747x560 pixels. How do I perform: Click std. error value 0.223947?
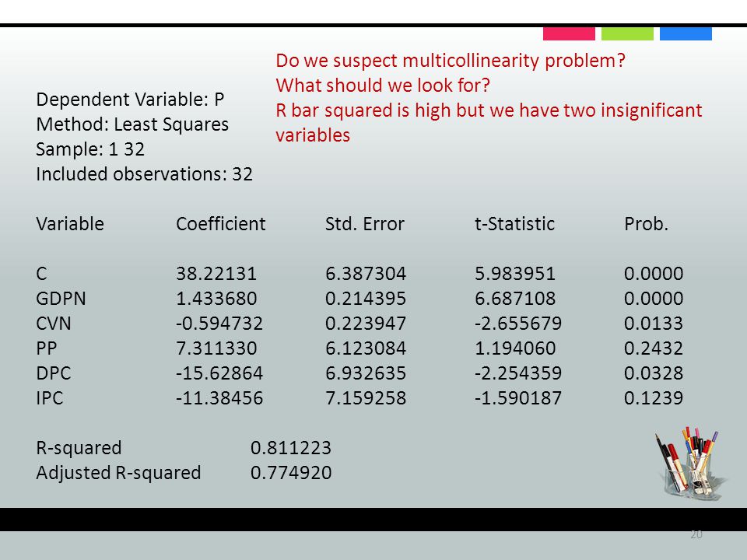[x=366, y=324]
